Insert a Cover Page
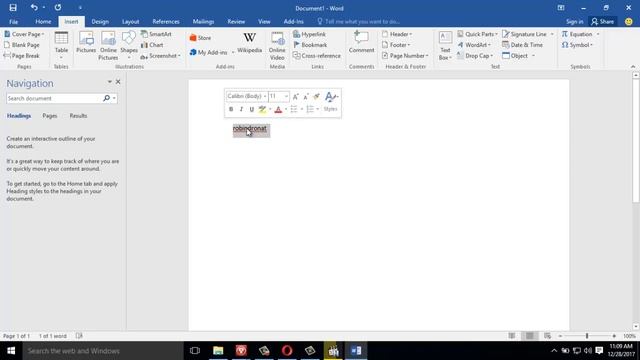This screenshot has height=360, width=640. coord(24,34)
